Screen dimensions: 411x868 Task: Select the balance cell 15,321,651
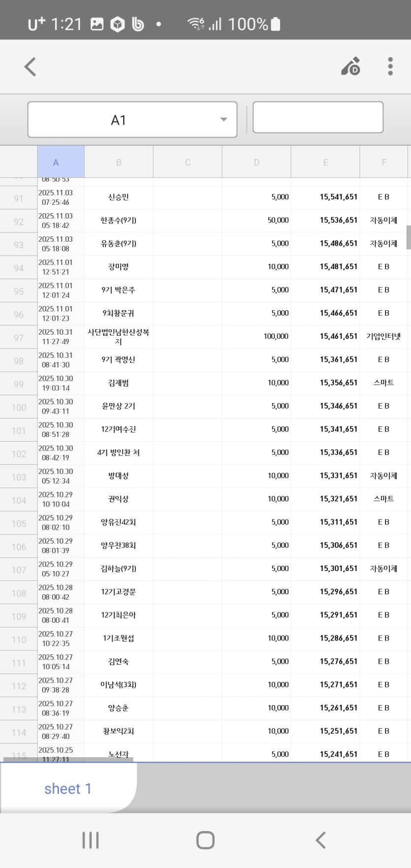(325, 499)
